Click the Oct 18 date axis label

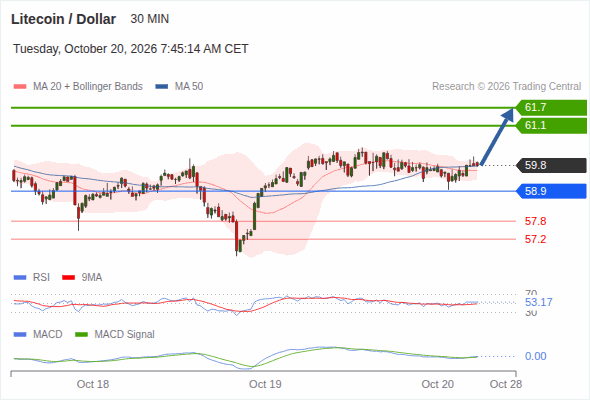click(x=93, y=384)
